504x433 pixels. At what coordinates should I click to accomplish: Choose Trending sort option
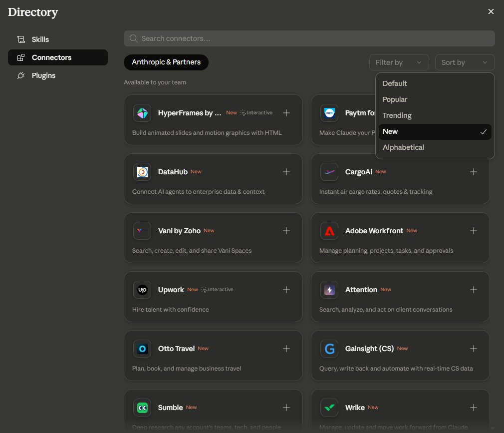435,115
